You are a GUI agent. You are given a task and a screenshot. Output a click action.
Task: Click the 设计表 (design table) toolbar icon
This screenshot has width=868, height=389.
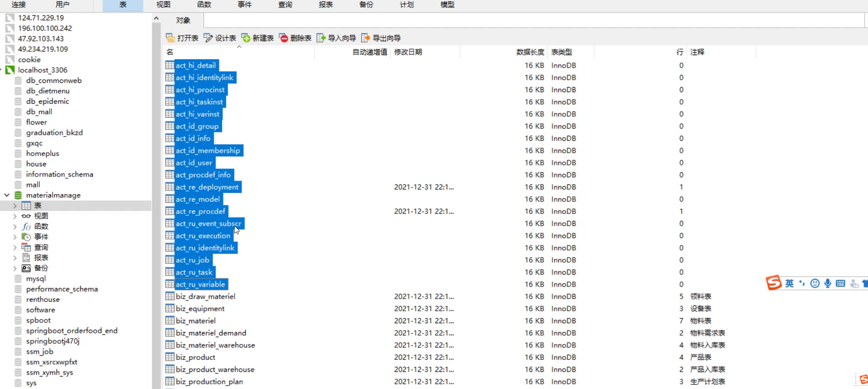pos(208,38)
